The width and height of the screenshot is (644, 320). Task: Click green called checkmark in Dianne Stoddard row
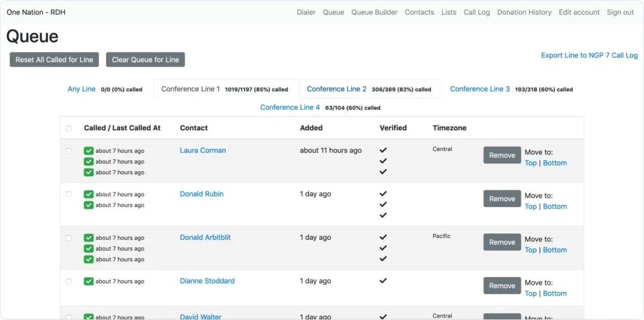tap(88, 281)
